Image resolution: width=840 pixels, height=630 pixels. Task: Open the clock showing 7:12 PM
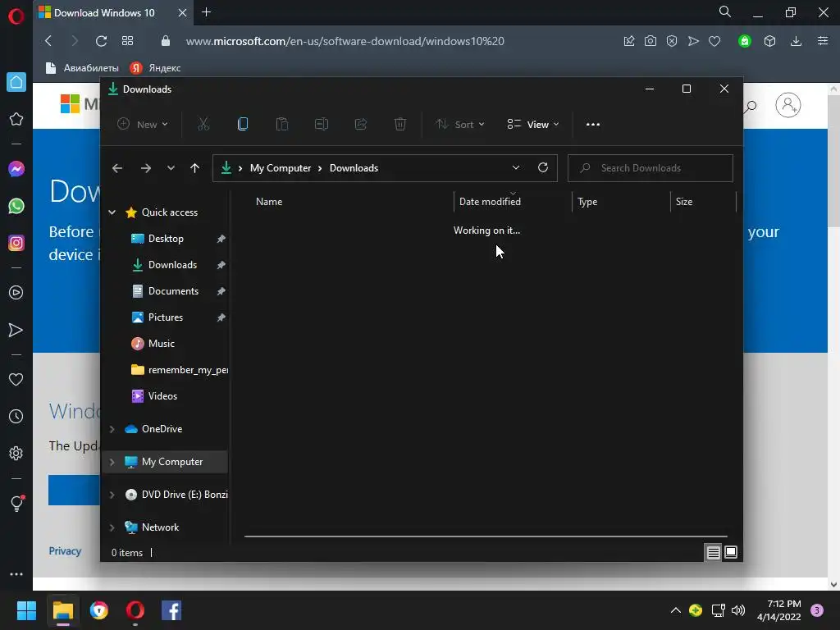779,610
